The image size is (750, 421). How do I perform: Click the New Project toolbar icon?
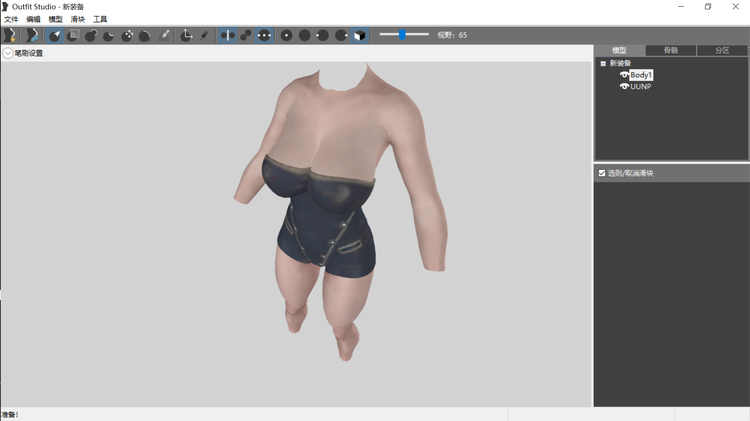10,35
